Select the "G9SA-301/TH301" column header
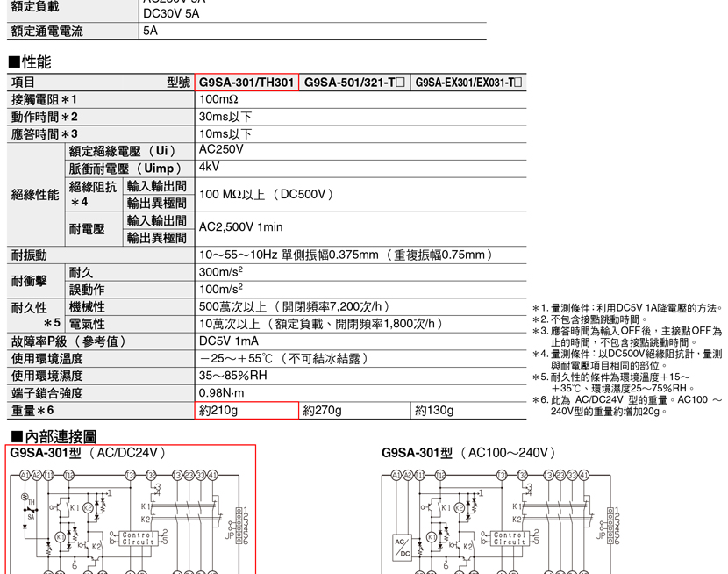The height and width of the screenshot is (574, 728). pos(246,83)
